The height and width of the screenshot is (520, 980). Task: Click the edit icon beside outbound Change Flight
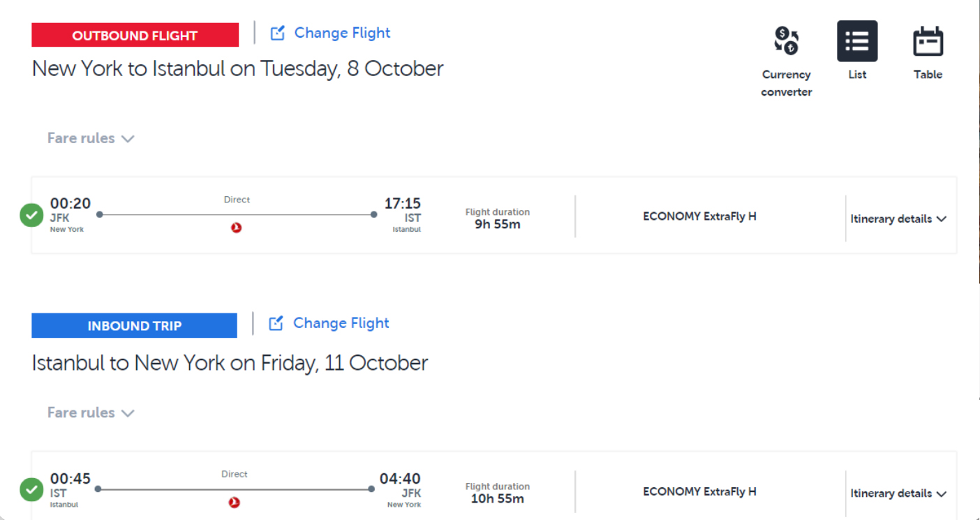click(278, 32)
